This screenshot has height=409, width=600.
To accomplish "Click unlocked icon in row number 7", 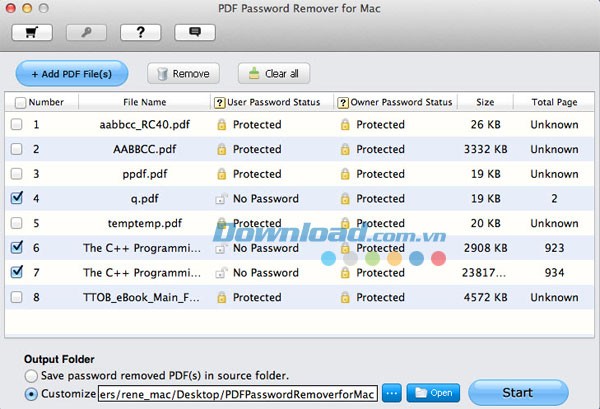I will tap(221, 272).
